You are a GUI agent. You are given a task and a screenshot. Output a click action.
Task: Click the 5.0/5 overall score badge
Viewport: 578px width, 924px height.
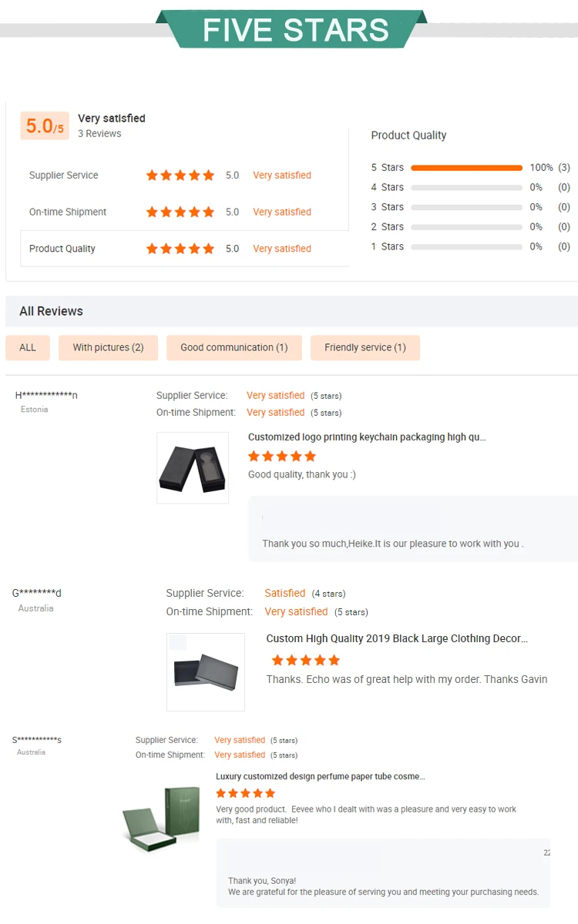click(45, 126)
